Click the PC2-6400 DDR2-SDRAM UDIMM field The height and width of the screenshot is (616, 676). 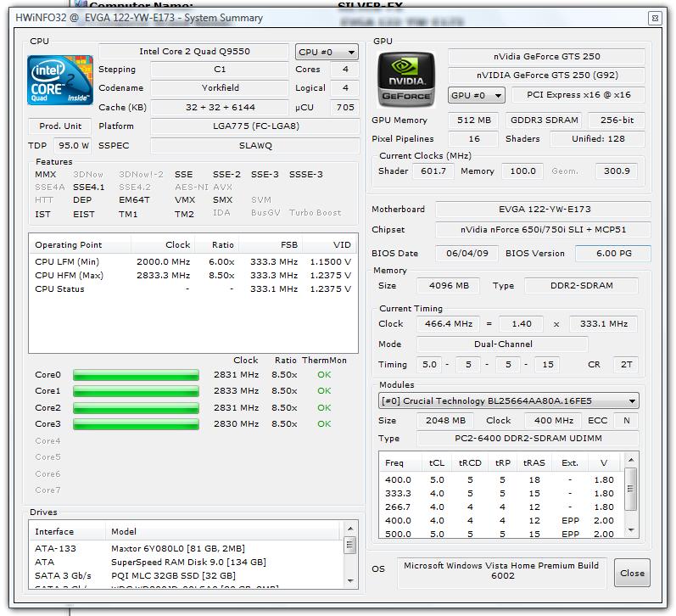[528, 439]
